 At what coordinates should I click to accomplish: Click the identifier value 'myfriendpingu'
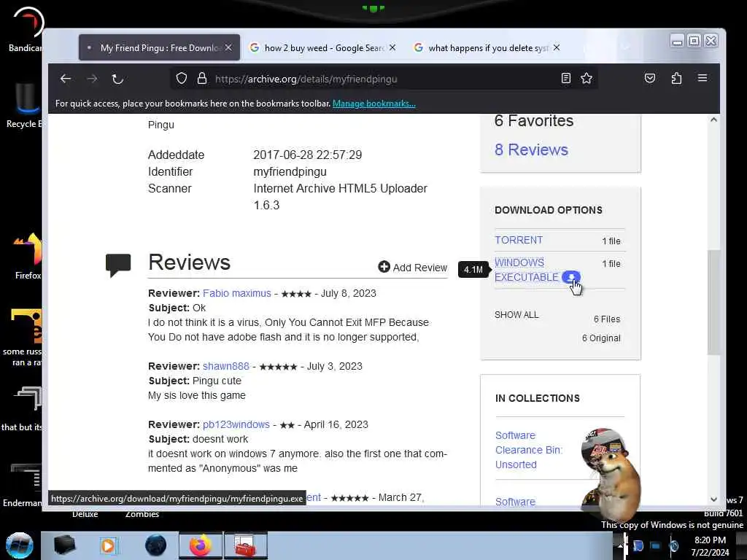(x=290, y=172)
